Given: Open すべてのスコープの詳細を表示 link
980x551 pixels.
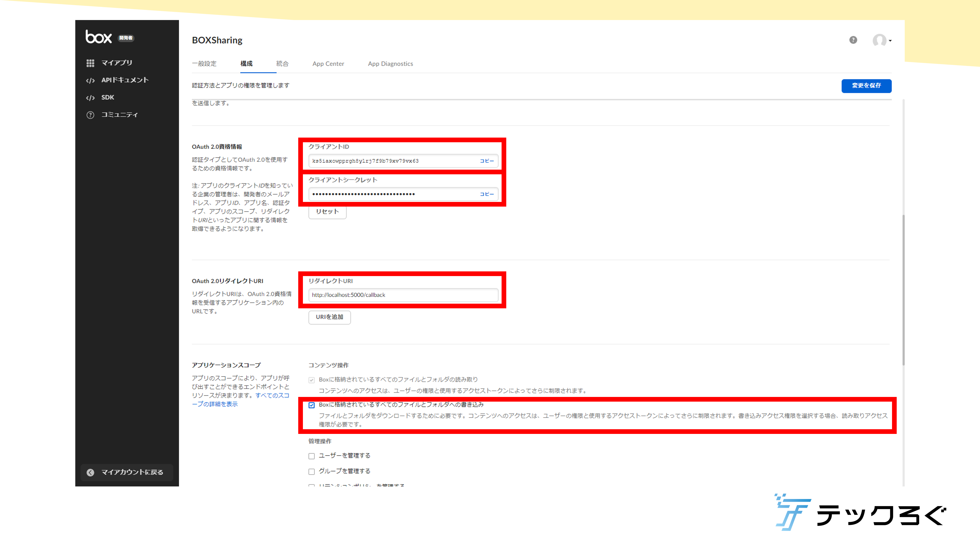Looking at the screenshot, I should [241, 400].
